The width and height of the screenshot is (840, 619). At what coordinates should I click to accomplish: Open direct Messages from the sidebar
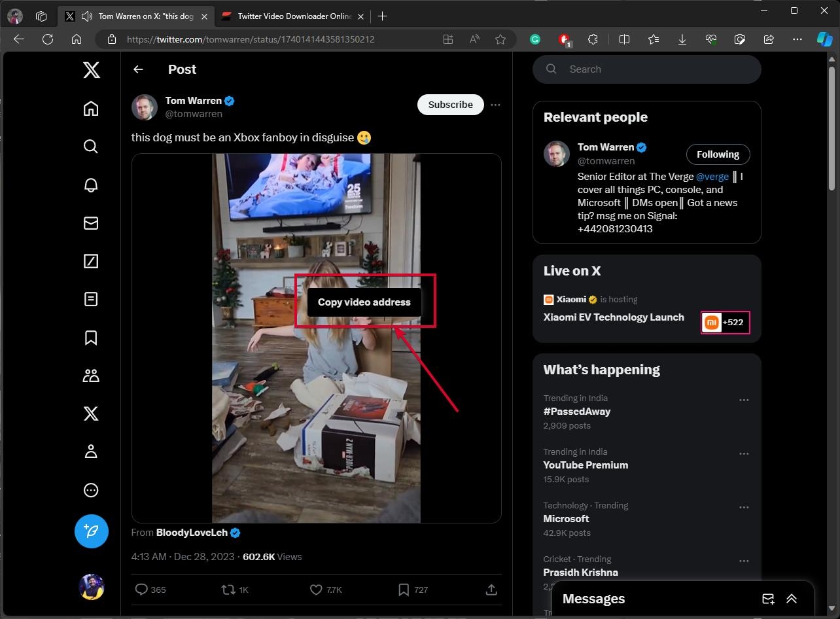[x=91, y=223]
